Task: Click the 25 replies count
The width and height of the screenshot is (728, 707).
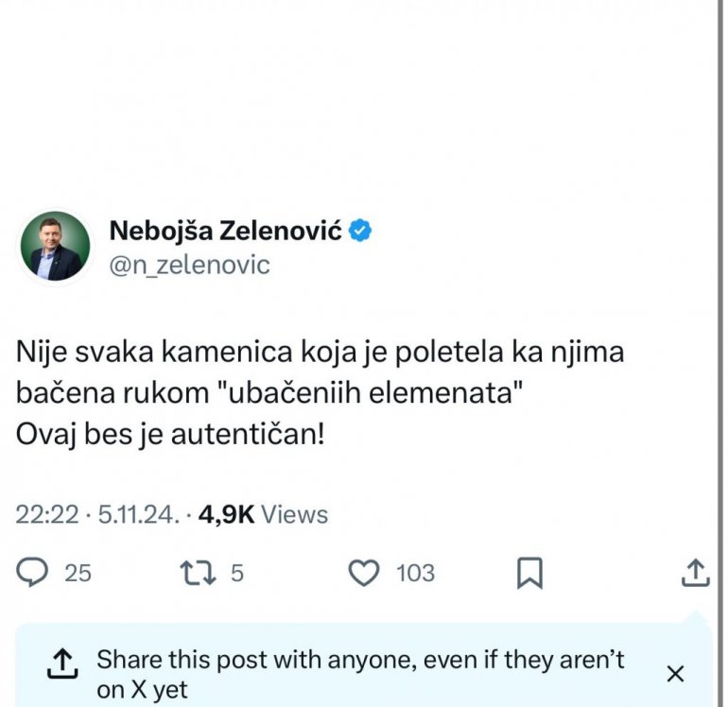Action: point(78,573)
